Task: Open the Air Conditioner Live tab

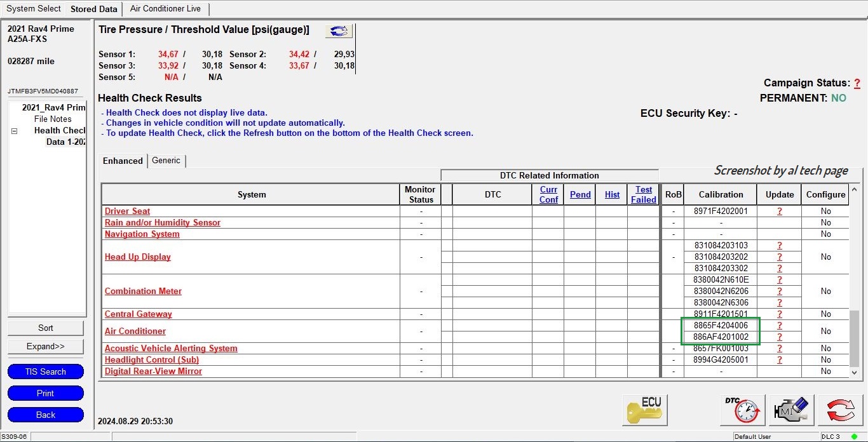Action: (x=165, y=9)
